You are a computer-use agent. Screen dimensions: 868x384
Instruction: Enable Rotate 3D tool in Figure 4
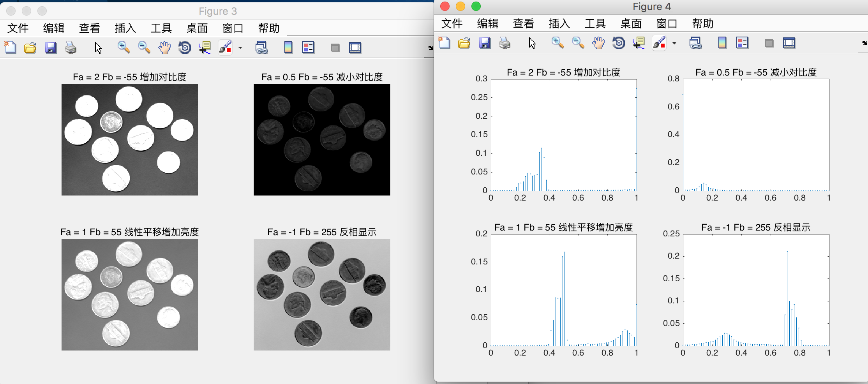point(619,43)
